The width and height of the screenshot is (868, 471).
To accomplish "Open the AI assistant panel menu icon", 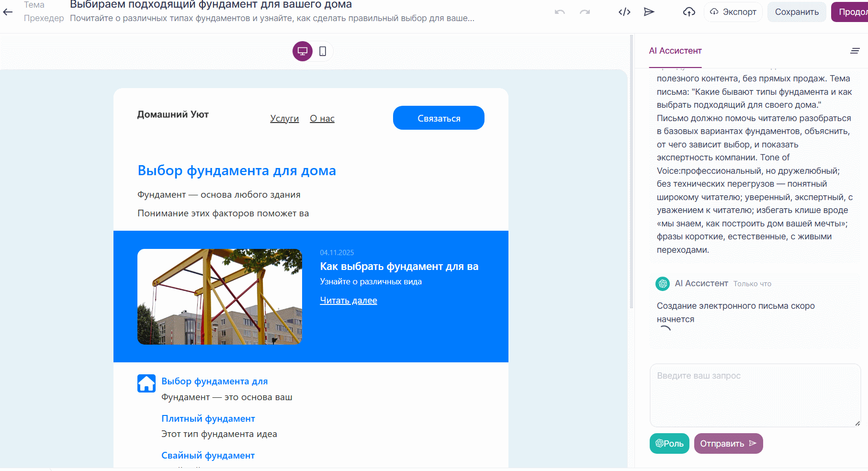I will click(x=855, y=51).
